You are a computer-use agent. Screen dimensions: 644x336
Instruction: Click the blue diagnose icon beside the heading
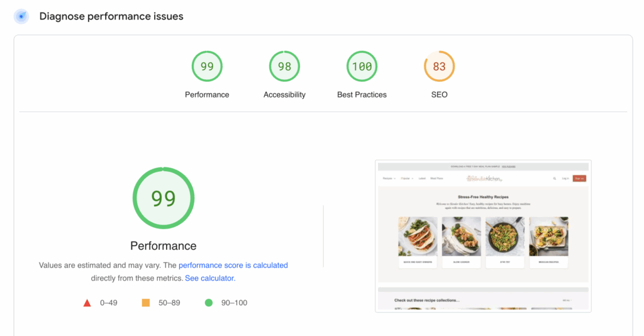click(21, 16)
